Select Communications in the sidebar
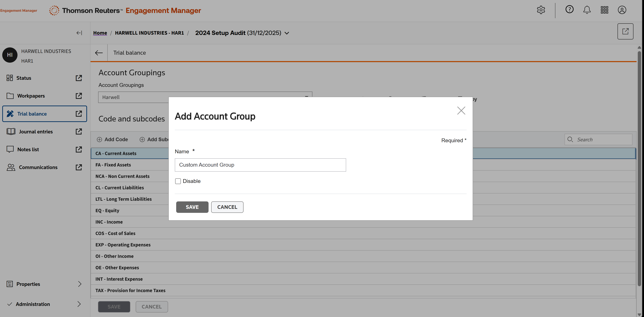Image resolution: width=644 pixels, height=317 pixels. coord(38,167)
